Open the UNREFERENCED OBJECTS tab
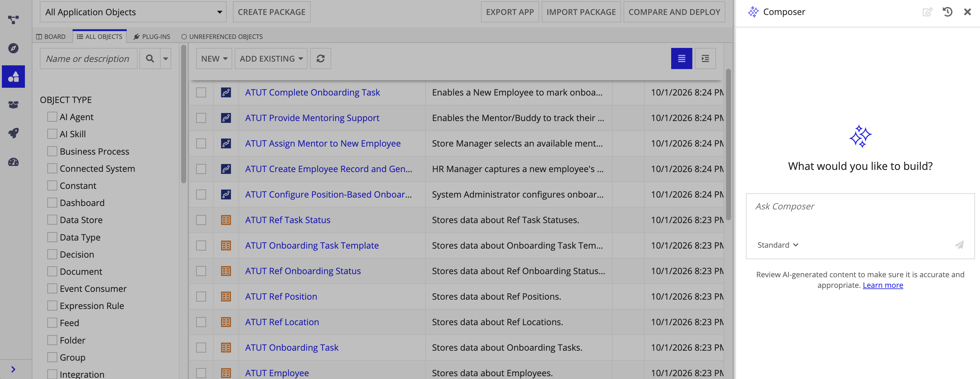The height and width of the screenshot is (379, 980). pos(222,36)
